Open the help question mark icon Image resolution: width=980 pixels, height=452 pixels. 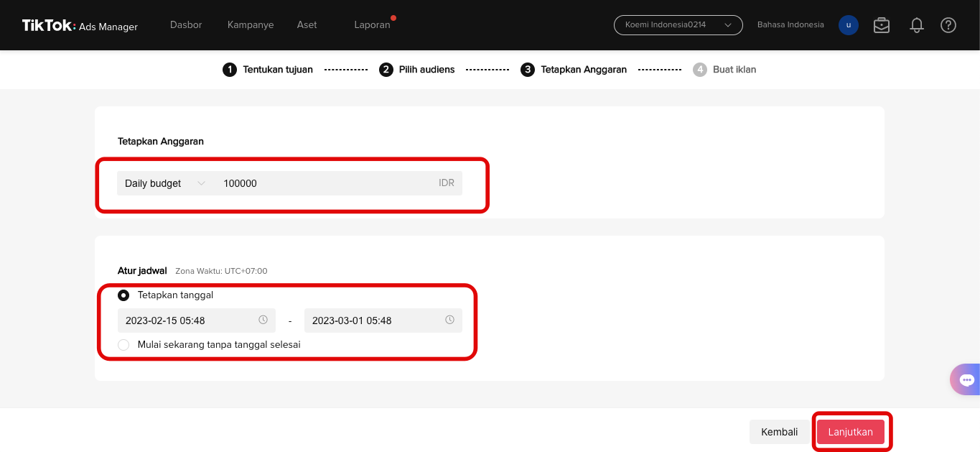(x=948, y=25)
